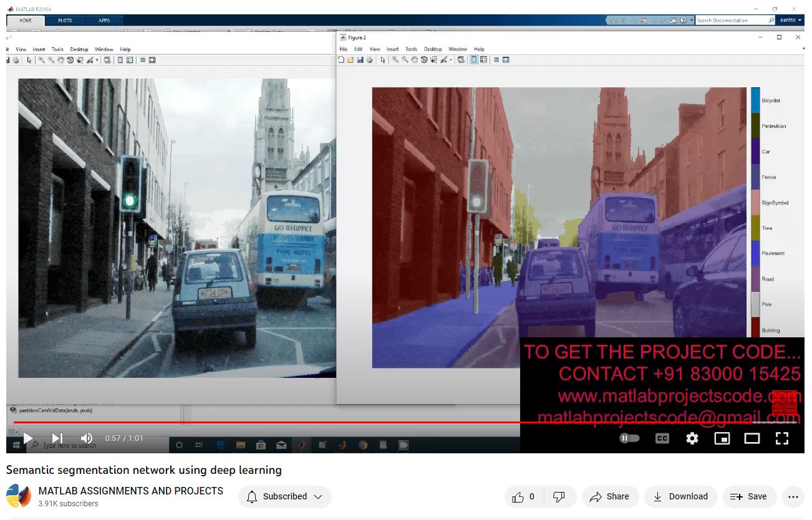Open Desktop menu in Figure 1 window
812x520 pixels.
pos(79,49)
